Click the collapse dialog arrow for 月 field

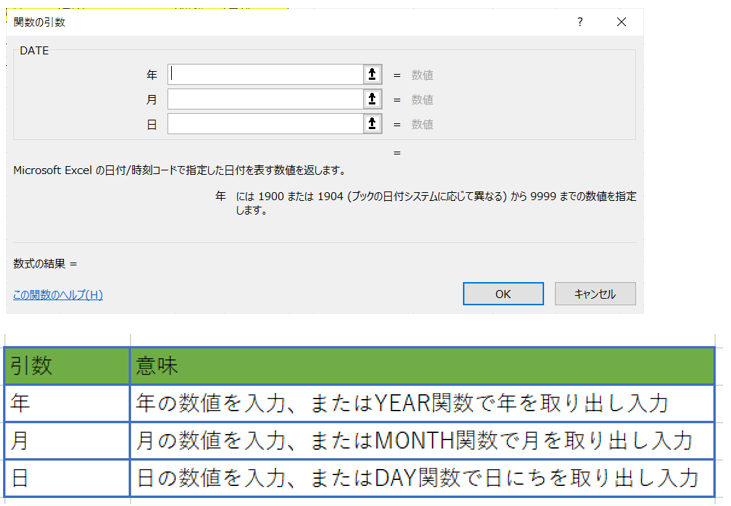pos(373,99)
